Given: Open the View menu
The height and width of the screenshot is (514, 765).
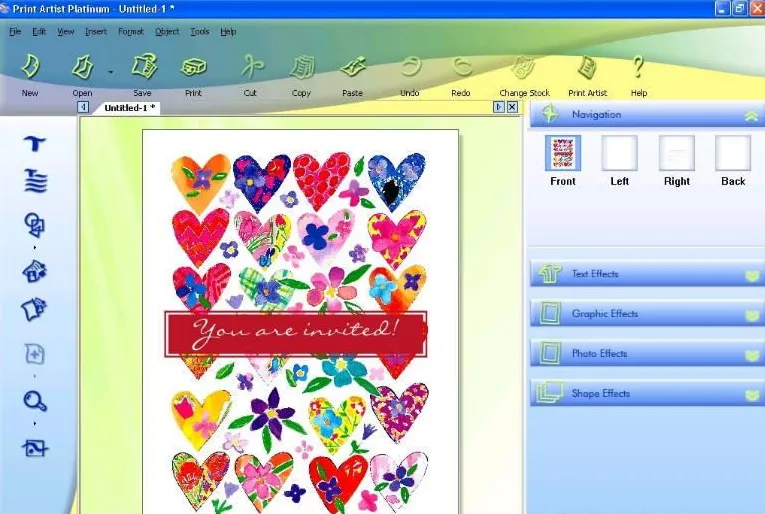Looking at the screenshot, I should pos(65,32).
